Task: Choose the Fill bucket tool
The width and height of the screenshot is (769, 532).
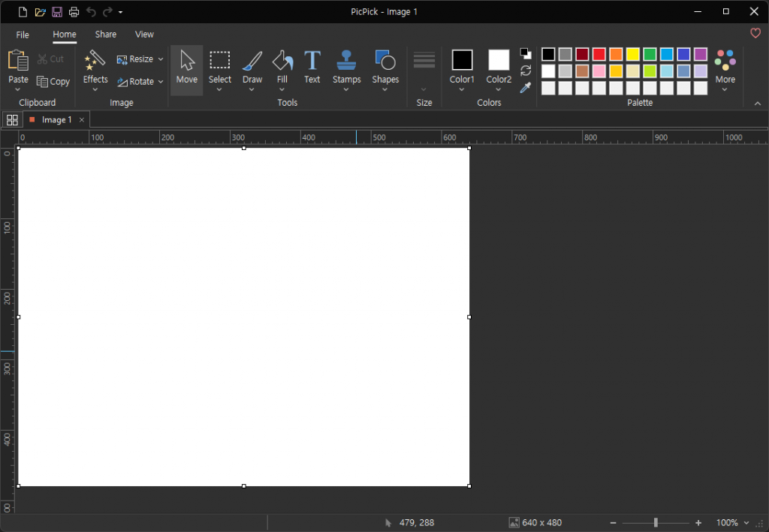Action: (282, 67)
